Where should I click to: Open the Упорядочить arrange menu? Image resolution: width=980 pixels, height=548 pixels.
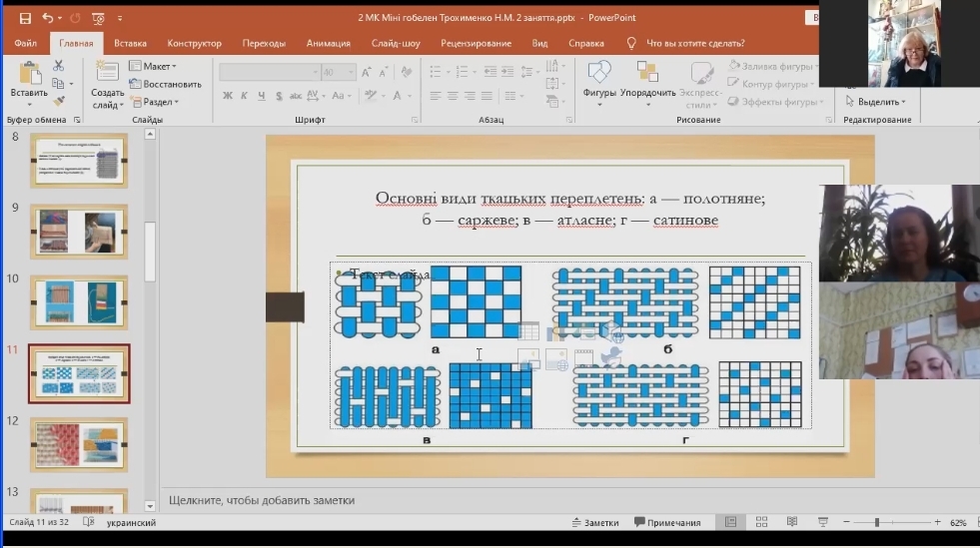pos(647,84)
